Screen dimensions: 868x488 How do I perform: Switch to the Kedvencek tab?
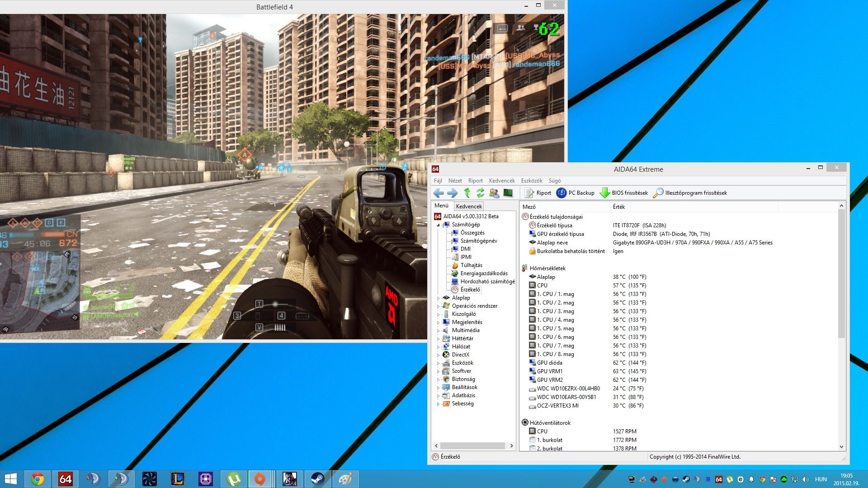[x=469, y=206]
